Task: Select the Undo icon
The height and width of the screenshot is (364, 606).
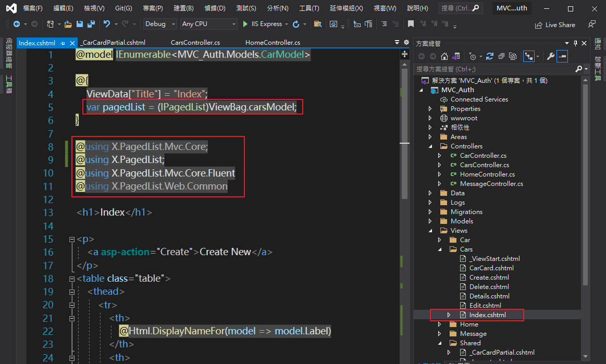Action: click(x=108, y=24)
